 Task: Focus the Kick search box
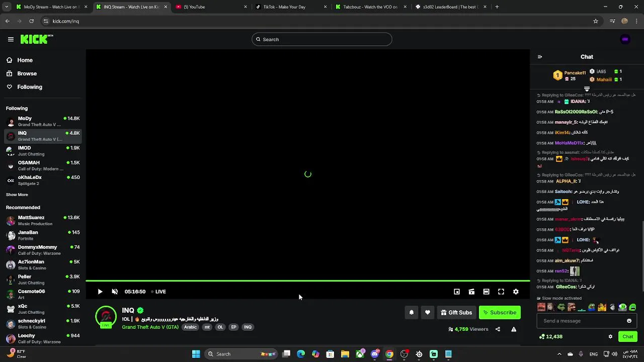322,39
